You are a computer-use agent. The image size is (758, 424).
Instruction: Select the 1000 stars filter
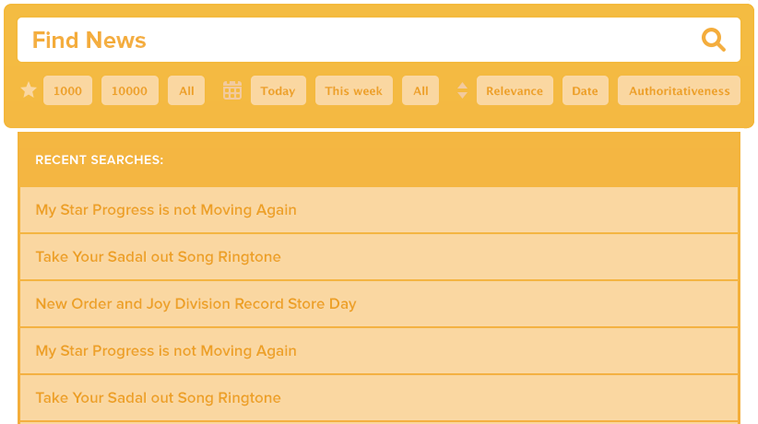click(x=68, y=91)
